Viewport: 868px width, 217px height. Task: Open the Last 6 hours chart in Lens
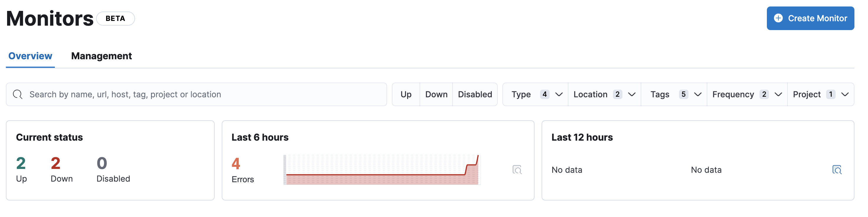click(x=517, y=170)
